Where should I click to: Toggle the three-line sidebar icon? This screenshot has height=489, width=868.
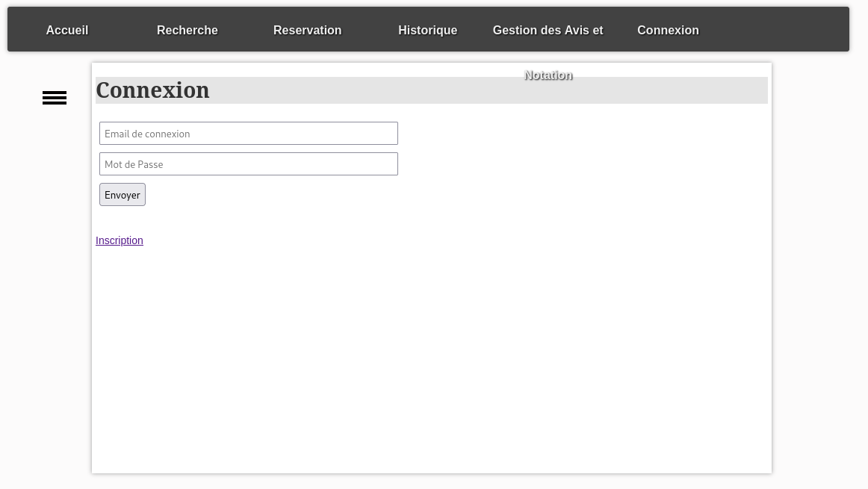coord(55,98)
